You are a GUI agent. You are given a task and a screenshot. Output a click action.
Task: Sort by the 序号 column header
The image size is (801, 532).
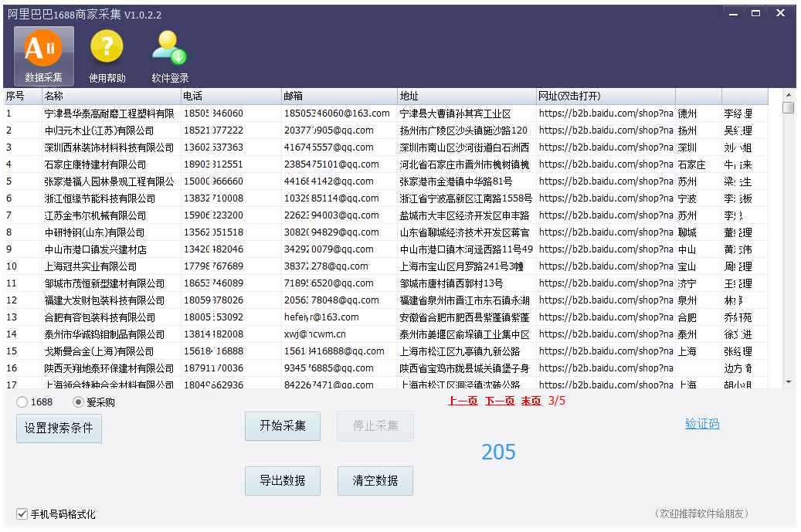coord(23,96)
